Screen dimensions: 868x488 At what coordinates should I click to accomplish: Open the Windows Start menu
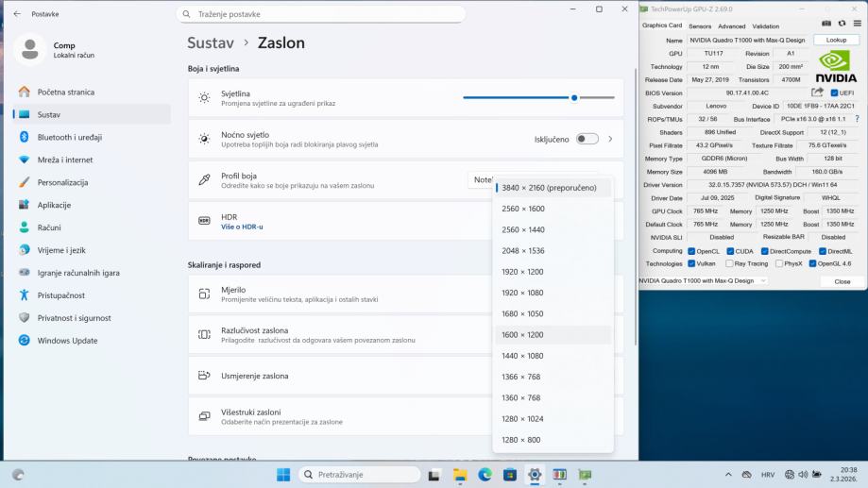click(x=283, y=475)
